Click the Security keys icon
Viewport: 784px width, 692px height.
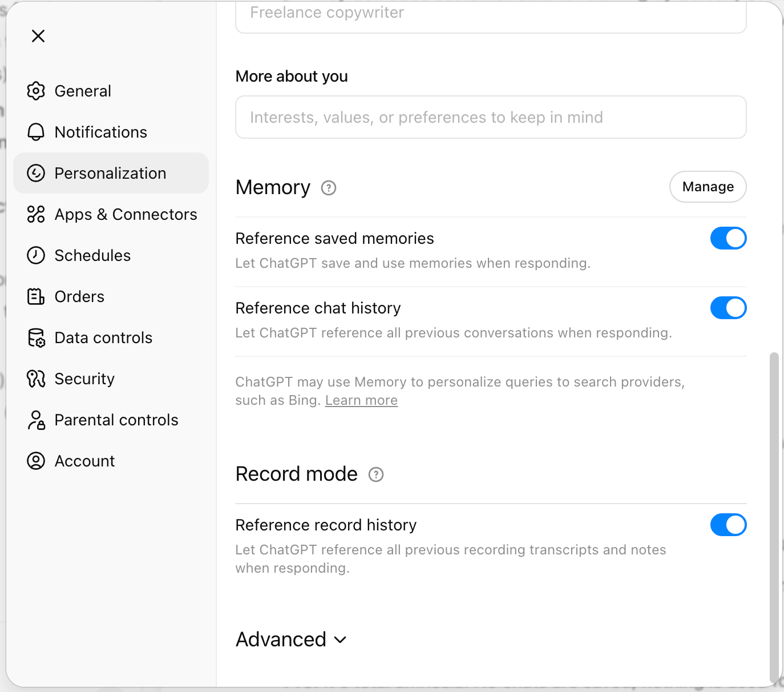tap(36, 379)
